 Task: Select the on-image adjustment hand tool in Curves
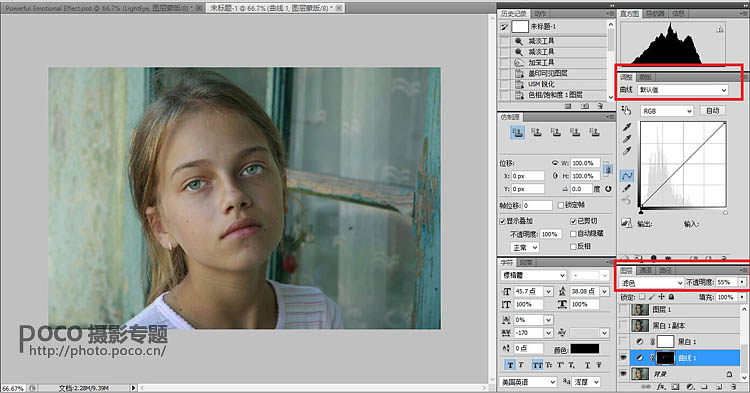pos(626,110)
